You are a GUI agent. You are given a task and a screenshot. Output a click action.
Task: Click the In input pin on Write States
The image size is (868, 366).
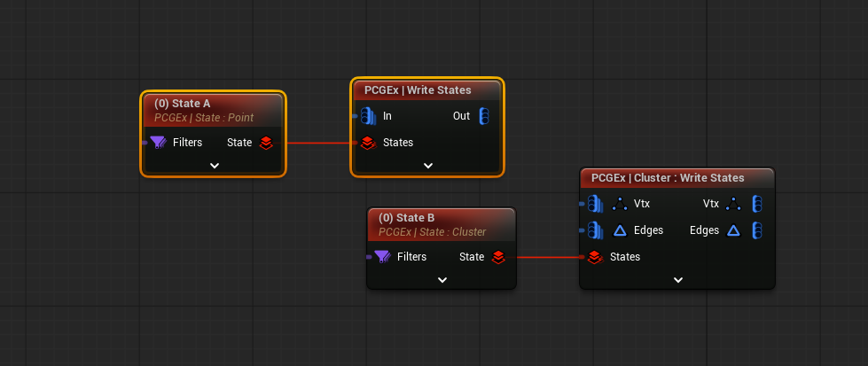click(368, 116)
